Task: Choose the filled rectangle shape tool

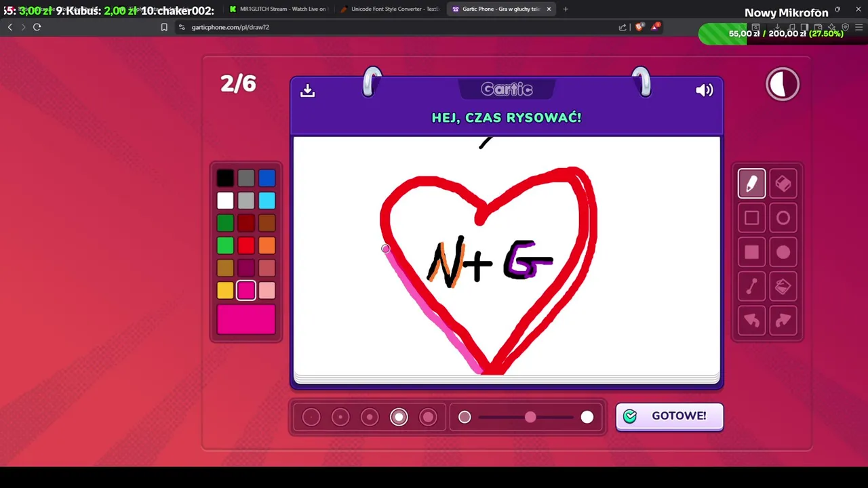Action: click(751, 252)
